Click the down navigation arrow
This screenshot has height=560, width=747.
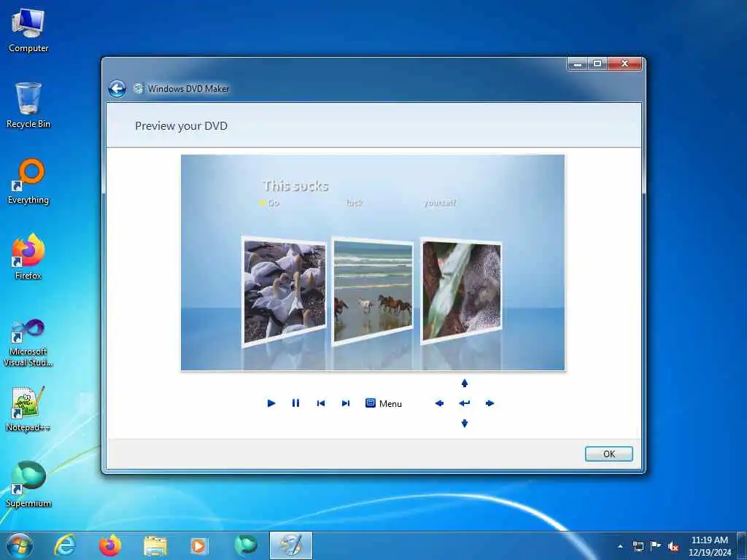465,424
